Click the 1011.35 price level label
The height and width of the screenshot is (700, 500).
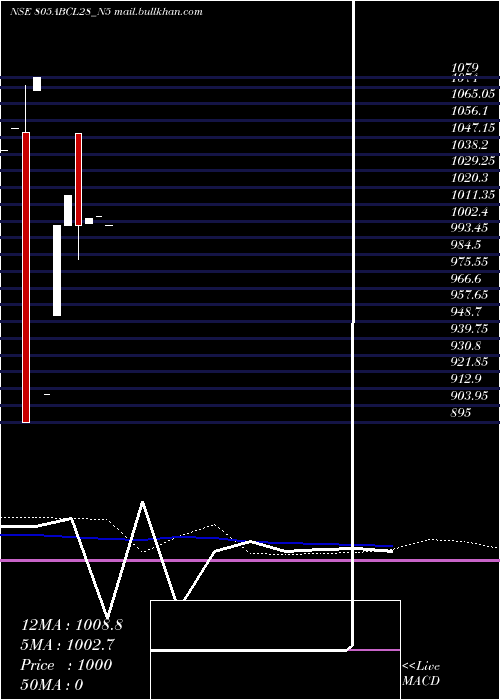pos(473,195)
